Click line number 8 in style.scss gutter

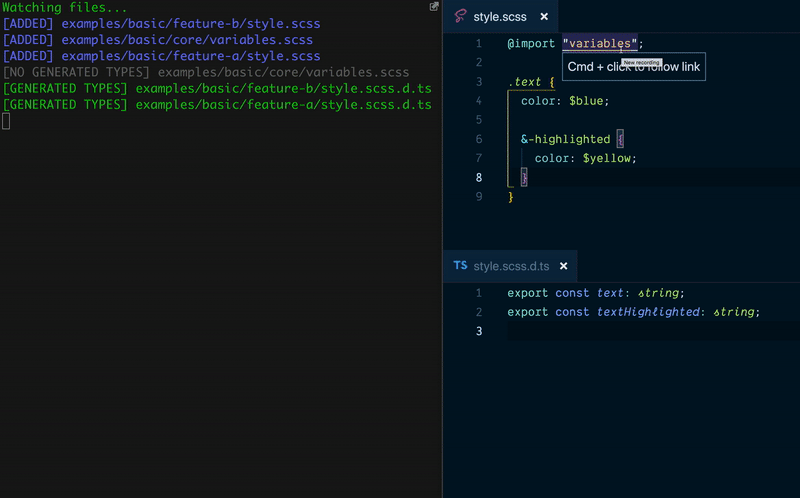pyautogui.click(x=479, y=178)
